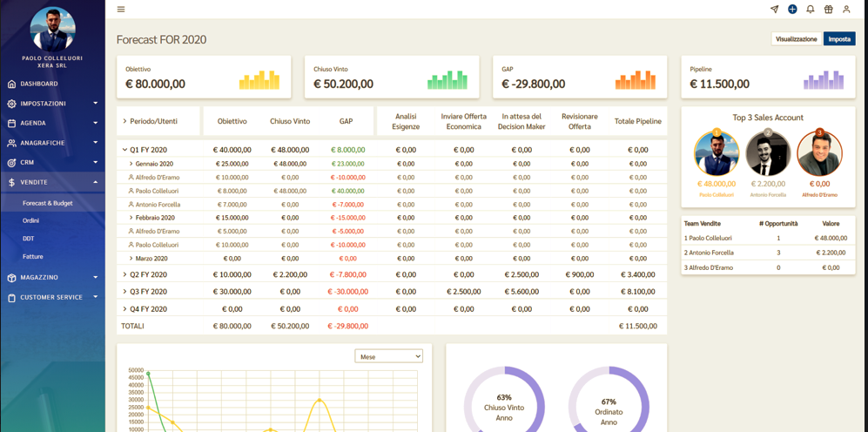Expand the Q2 FY 2020 row
The image size is (868, 432).
point(124,274)
